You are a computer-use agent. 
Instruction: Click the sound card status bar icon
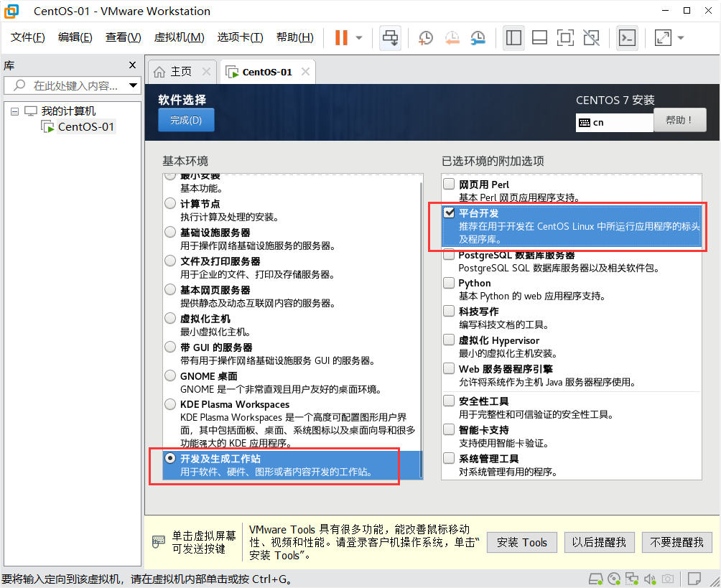[x=650, y=579]
